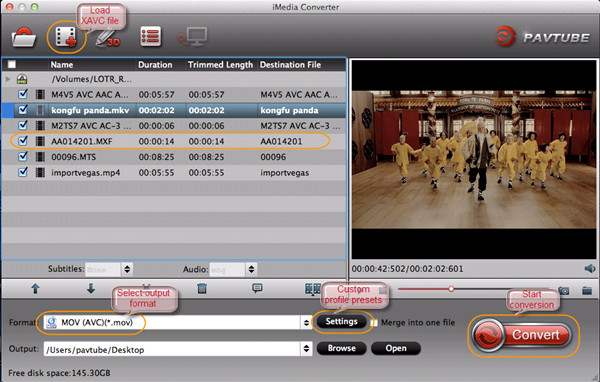
Task: Expand the /Volumes/LOTR_R disc tree item
Action: pyautogui.click(x=8, y=79)
